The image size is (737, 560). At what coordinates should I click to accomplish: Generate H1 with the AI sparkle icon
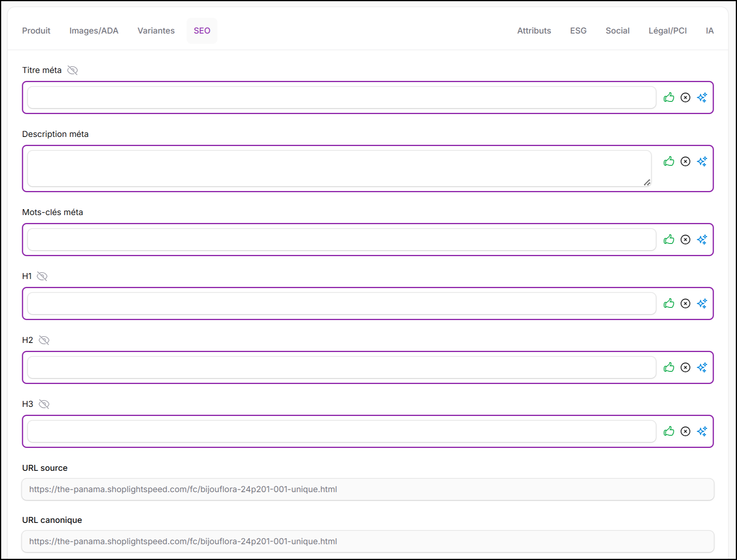tap(702, 303)
